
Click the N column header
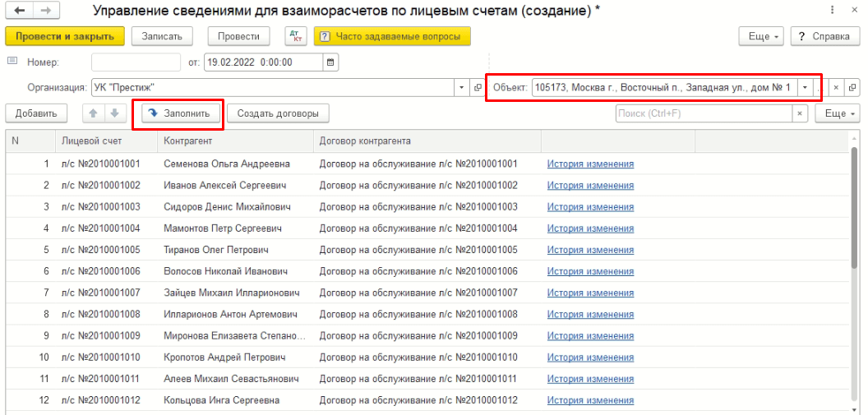tap(31, 141)
